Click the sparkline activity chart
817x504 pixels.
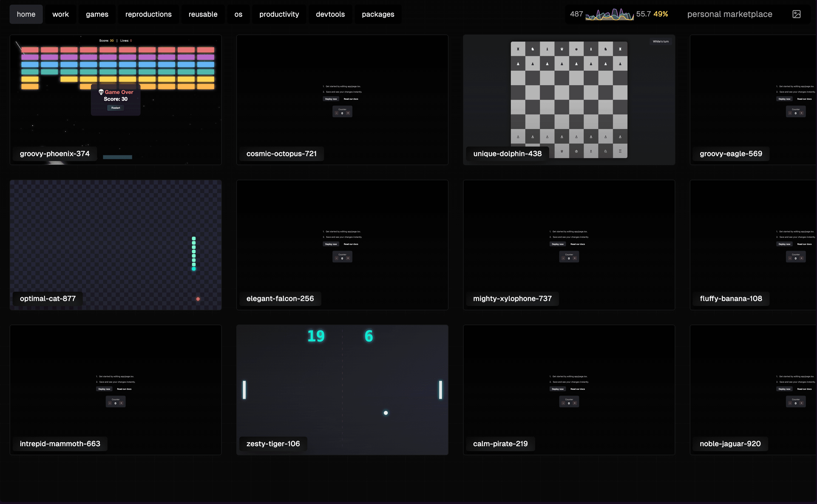click(x=609, y=14)
